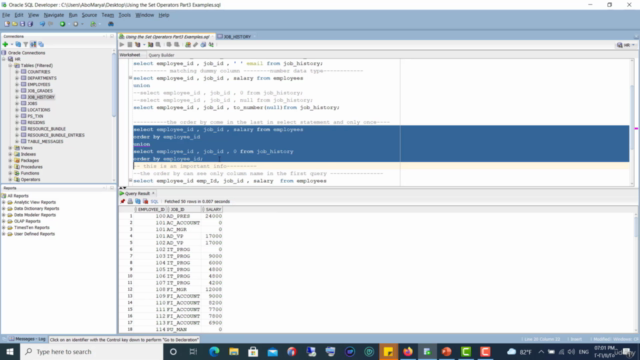Run statement with the worksheet play icon
640x360 pixels.
pyautogui.click(x=122, y=44)
